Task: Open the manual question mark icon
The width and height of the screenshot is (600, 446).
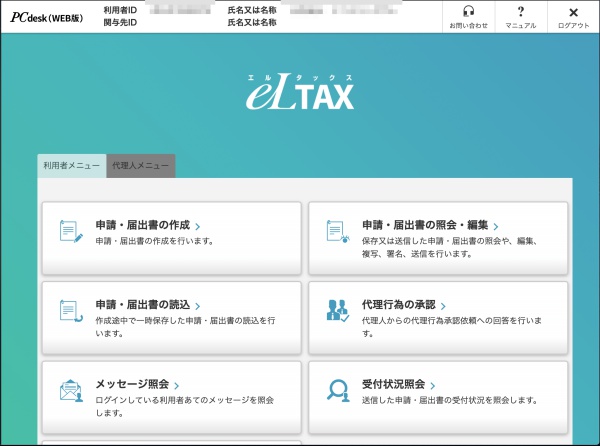Action: coord(520,11)
